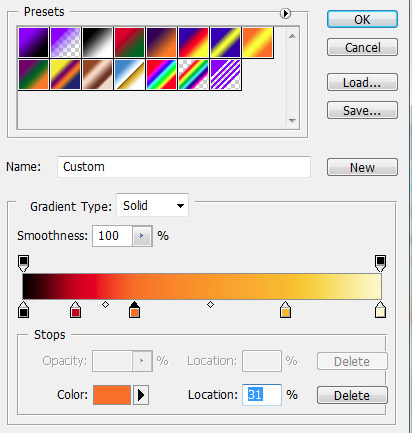412x433 pixels.
Task: Click the orange Color swatch
Action: 112,395
